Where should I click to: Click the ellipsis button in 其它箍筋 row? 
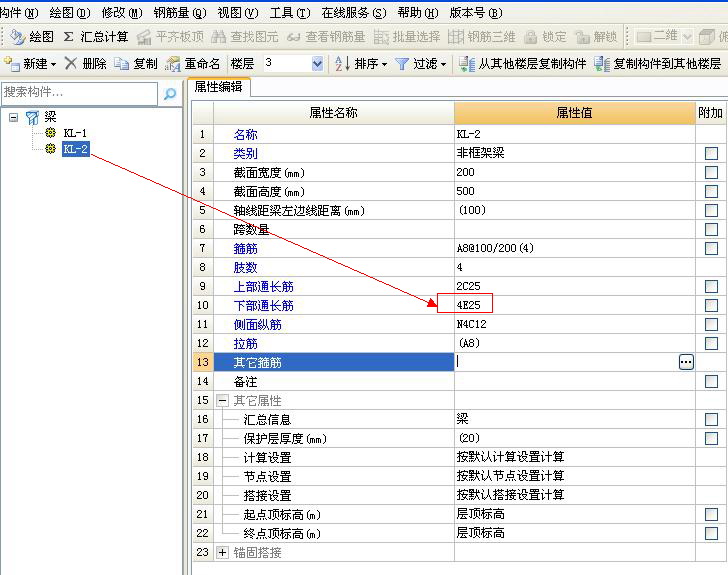click(686, 362)
